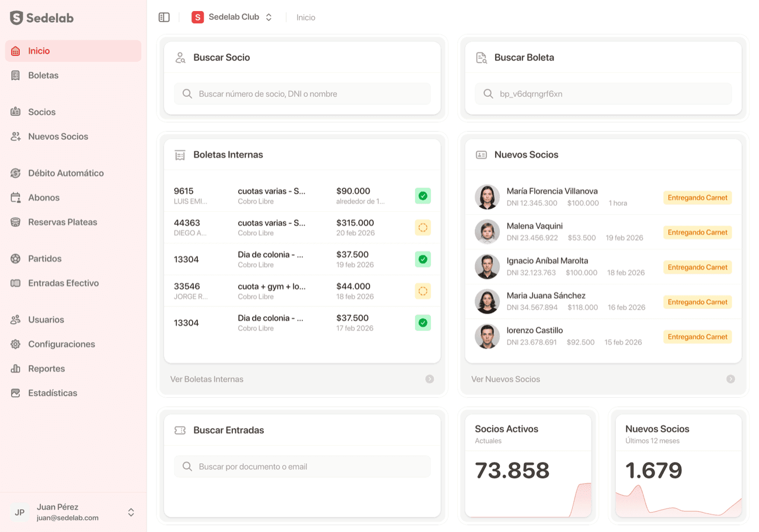This screenshot has width=759, height=532.
Task: Open Débito Automático
Action: (x=65, y=173)
